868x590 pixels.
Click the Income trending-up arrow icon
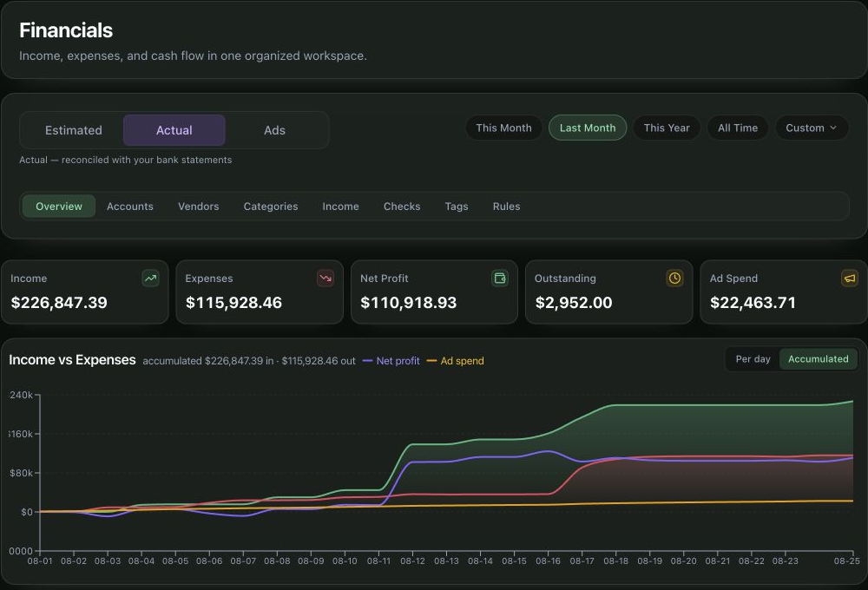(x=150, y=279)
